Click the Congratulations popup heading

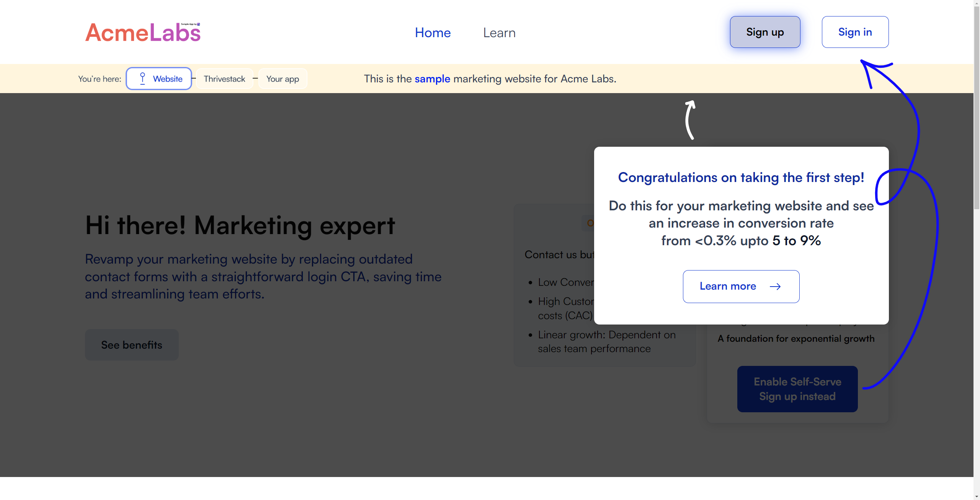741,177
